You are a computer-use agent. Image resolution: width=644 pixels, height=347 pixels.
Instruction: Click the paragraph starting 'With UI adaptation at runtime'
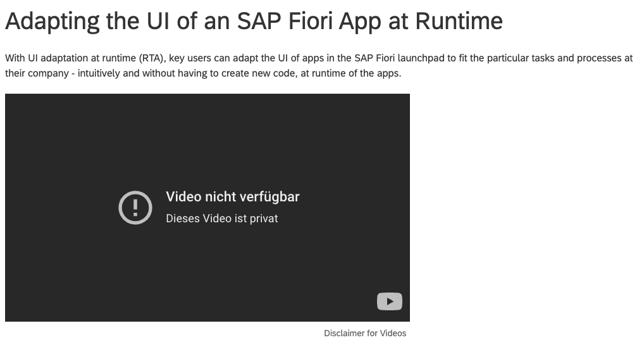pyautogui.click(x=319, y=65)
